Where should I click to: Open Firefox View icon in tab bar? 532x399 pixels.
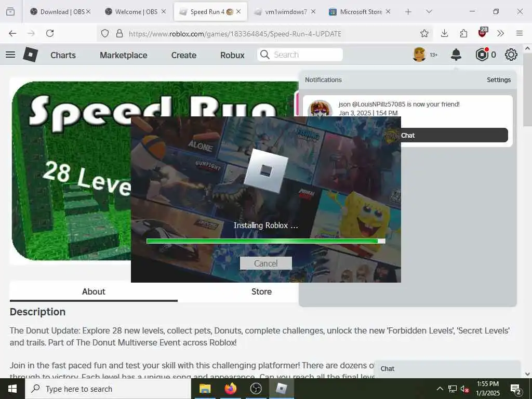click(x=10, y=11)
